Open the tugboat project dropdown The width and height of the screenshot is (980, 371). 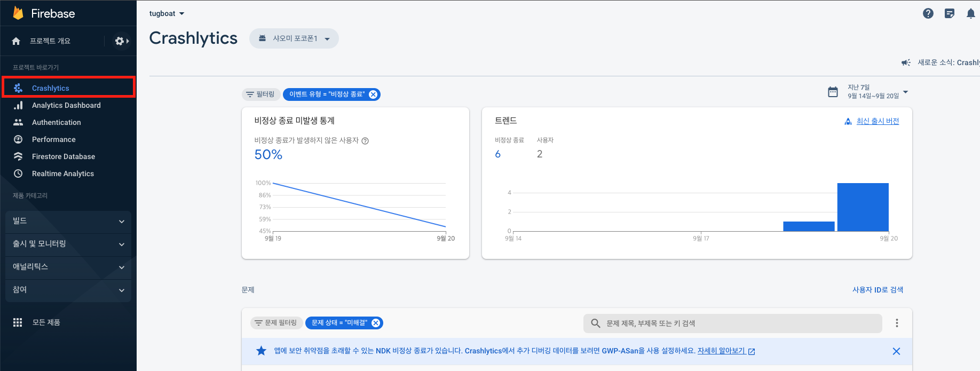tap(167, 13)
